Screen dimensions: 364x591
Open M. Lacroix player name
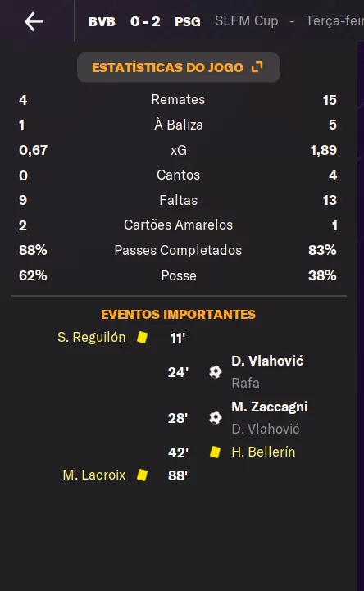(94, 475)
